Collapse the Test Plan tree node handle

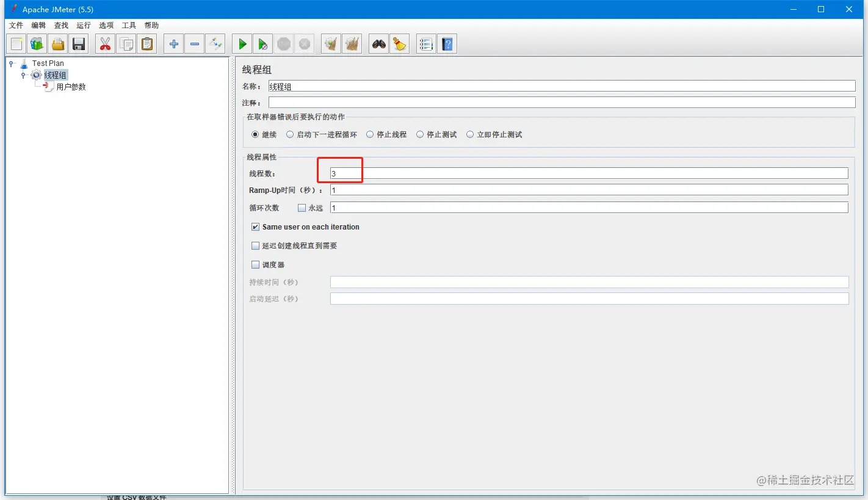point(11,63)
